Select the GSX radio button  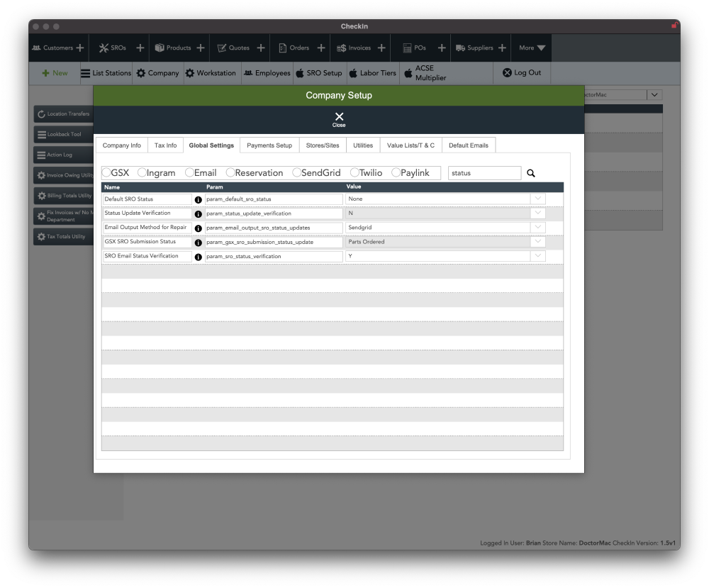[x=106, y=172]
